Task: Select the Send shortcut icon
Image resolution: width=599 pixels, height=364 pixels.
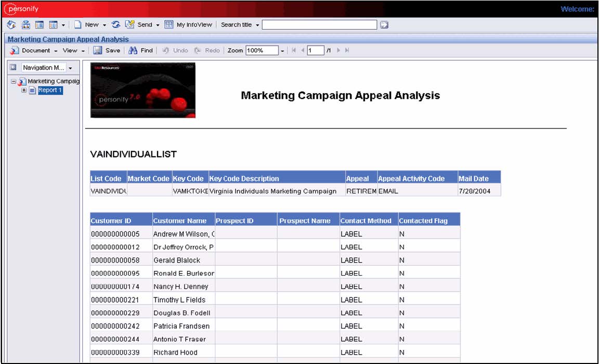Action: tap(130, 24)
